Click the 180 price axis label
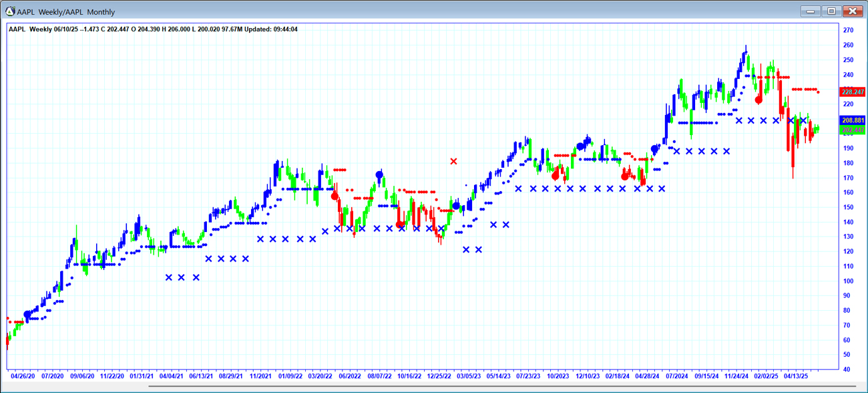This screenshot has width=868, height=393. click(x=849, y=163)
